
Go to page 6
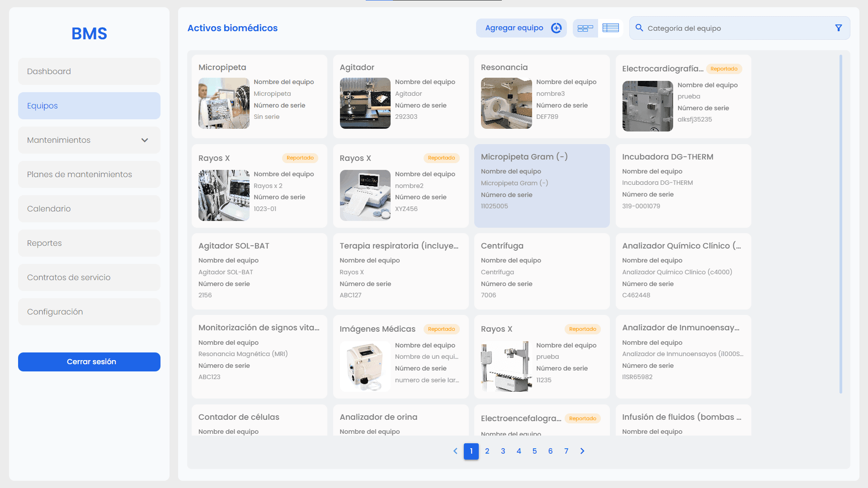[x=550, y=451]
